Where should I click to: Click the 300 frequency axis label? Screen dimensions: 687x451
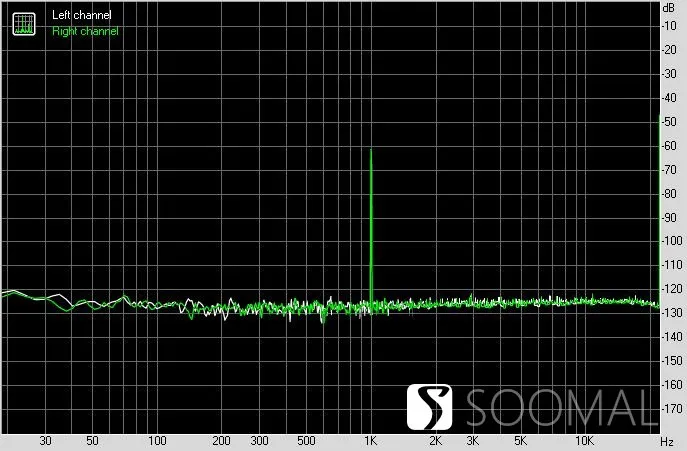pos(259,441)
